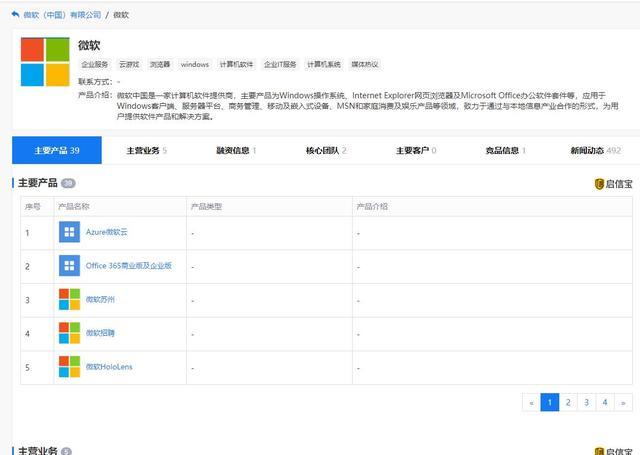Image resolution: width=640 pixels, height=455 pixels.
Task: Go to previous page with « button
Action: pyautogui.click(x=531, y=402)
